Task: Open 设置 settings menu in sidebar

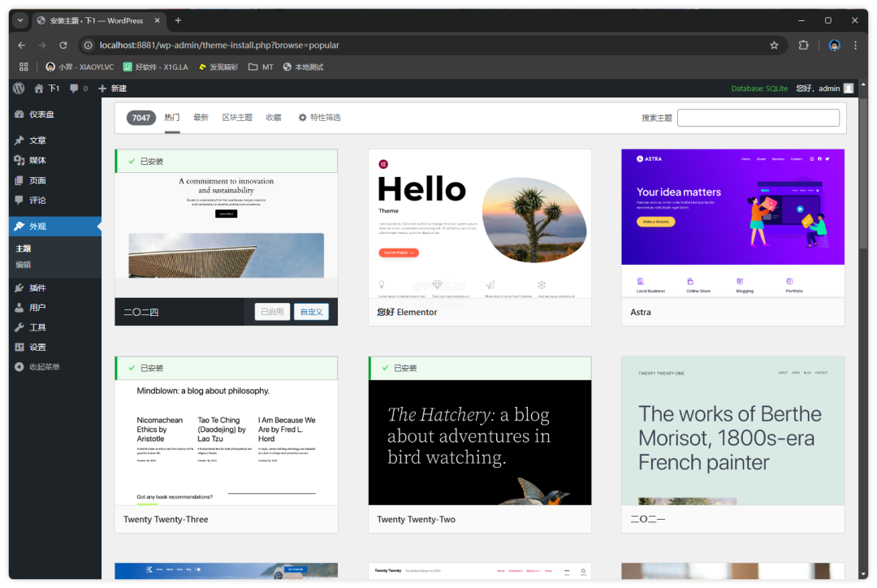Action: coord(55,347)
